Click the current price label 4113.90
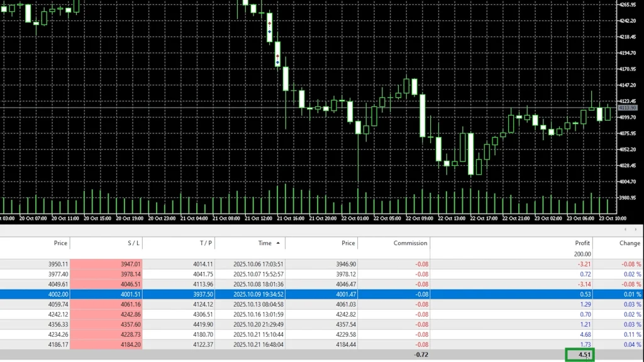The image size is (644, 362). (x=628, y=108)
